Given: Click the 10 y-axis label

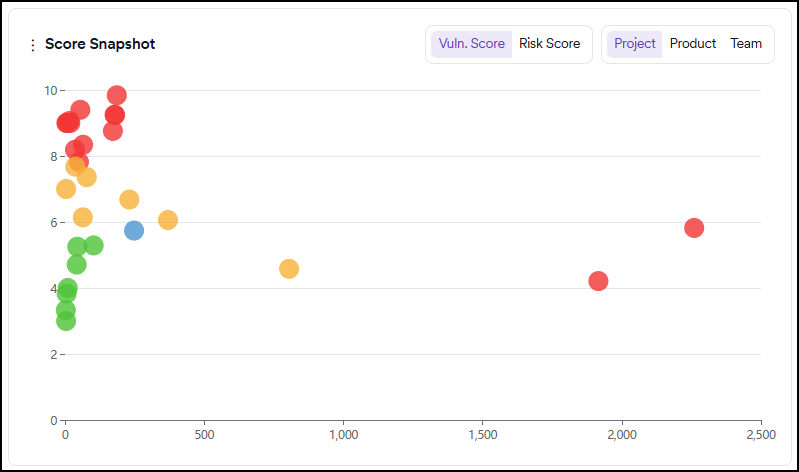Looking at the screenshot, I should pos(49,90).
